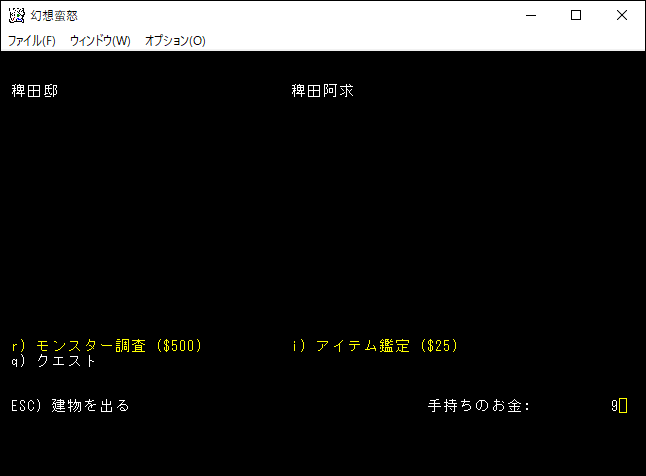Click the yellow text cursor box
The image size is (646, 476).
coord(623,406)
